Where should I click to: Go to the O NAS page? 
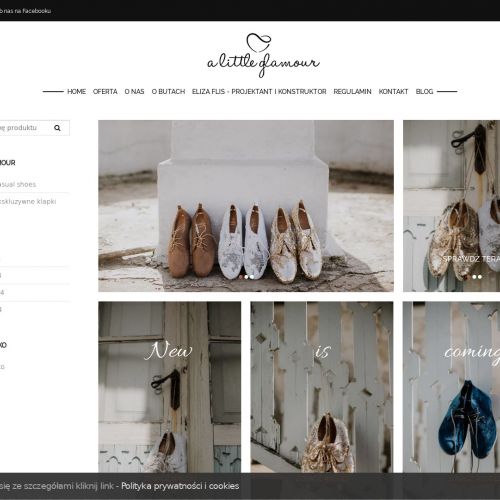134,92
